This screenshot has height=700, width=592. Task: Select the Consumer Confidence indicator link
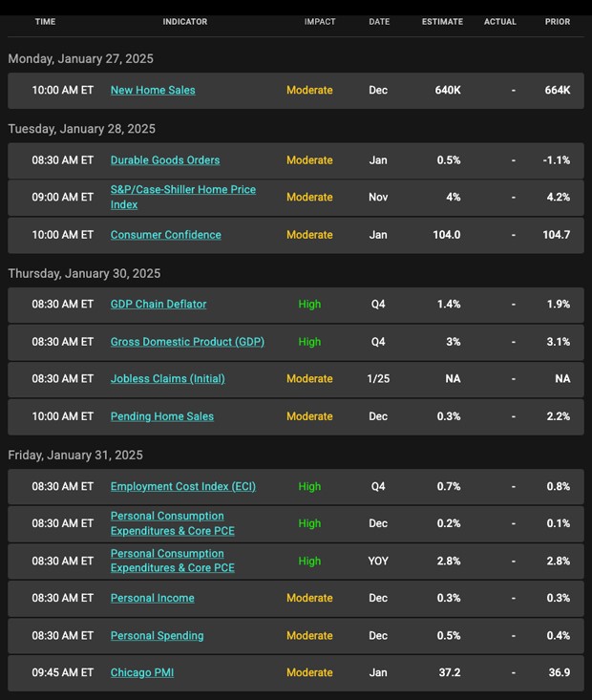click(165, 234)
